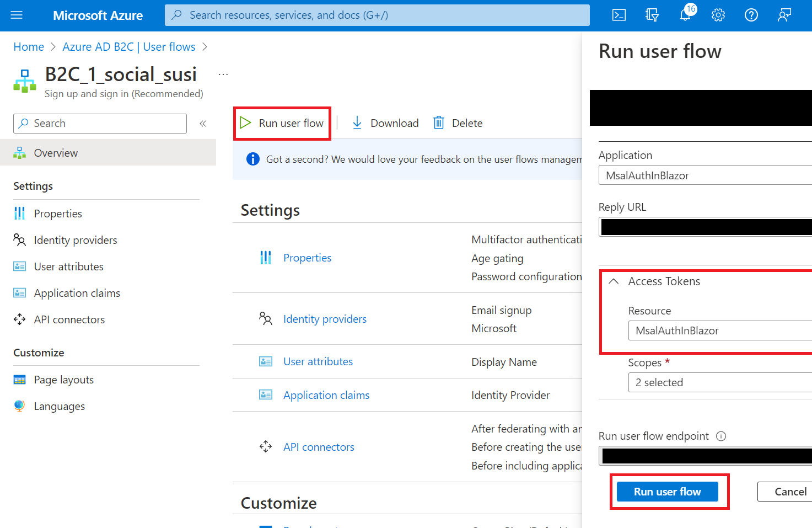The width and height of the screenshot is (812, 528).
Task: Open the Application dropdown showing MsalAuthInBlazor
Action: pyautogui.click(x=705, y=175)
